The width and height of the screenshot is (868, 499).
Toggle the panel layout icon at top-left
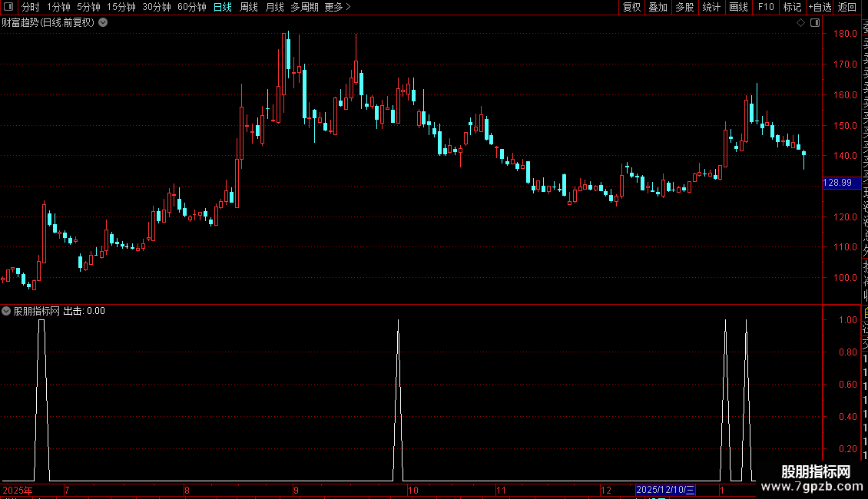tap(8, 7)
